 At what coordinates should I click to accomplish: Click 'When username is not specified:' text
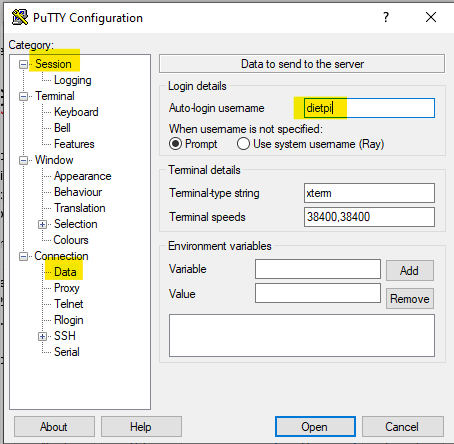[x=246, y=129]
